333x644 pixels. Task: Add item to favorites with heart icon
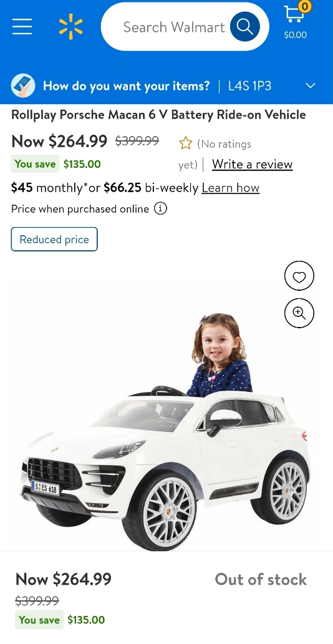tap(299, 277)
